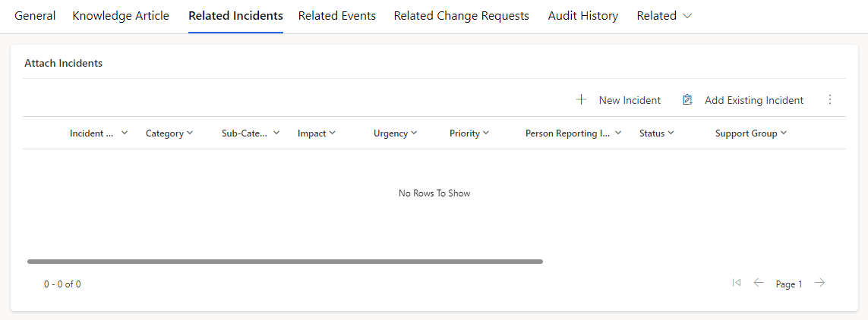Screen dimensions: 868x320
Task: Switch to the Knowledge Article tab
Action: pyautogui.click(x=121, y=16)
